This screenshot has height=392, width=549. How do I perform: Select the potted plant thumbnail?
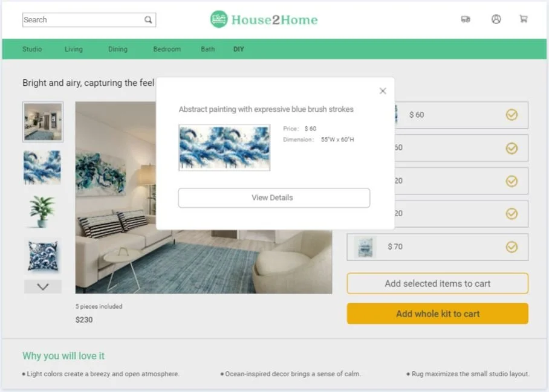tap(42, 211)
